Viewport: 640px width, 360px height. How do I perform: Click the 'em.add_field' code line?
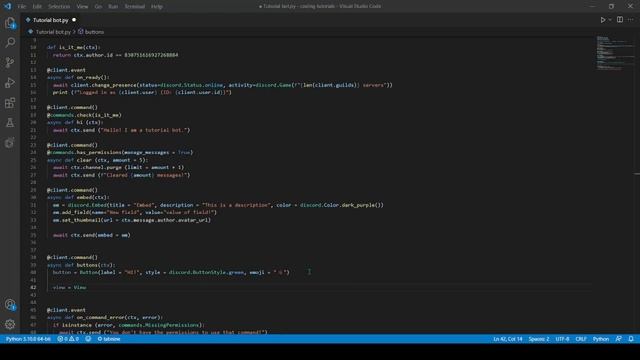pos(135,212)
